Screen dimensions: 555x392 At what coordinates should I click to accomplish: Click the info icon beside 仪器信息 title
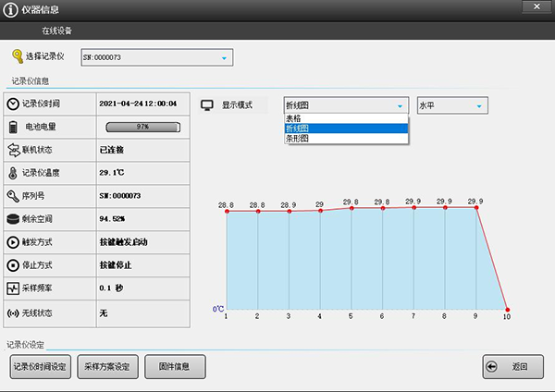(10, 10)
